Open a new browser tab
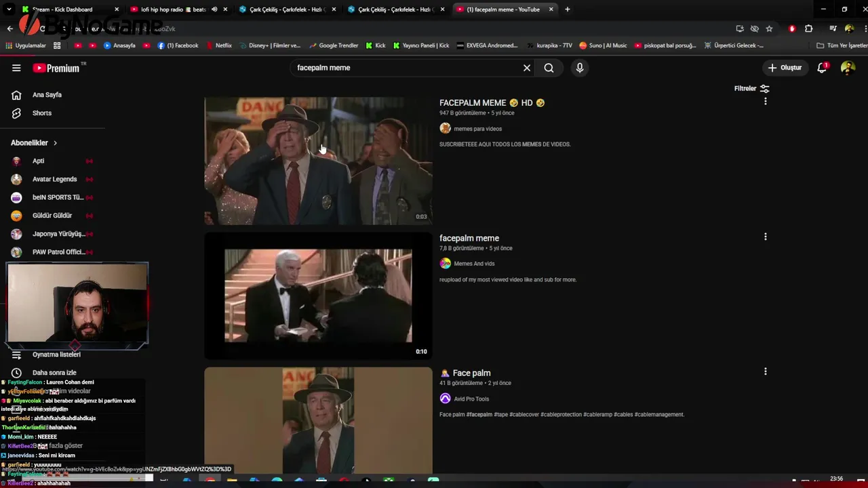This screenshot has height=488, width=868. (568, 9)
